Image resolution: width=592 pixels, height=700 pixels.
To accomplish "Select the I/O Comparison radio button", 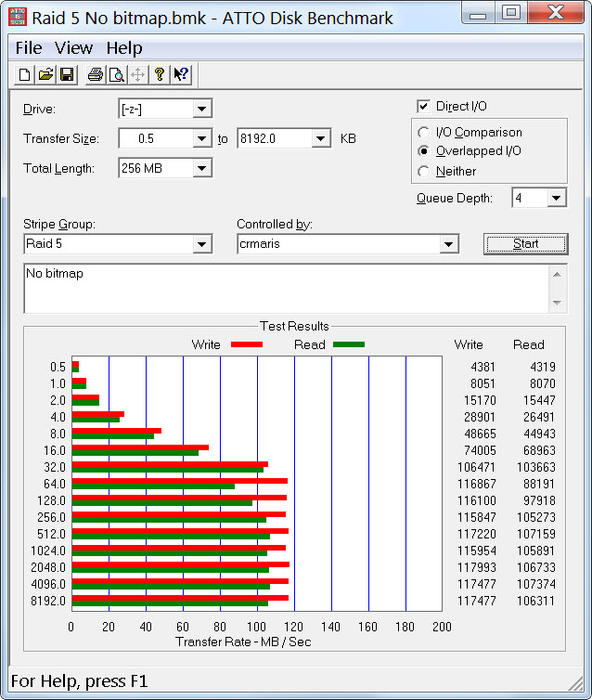I will [x=423, y=133].
